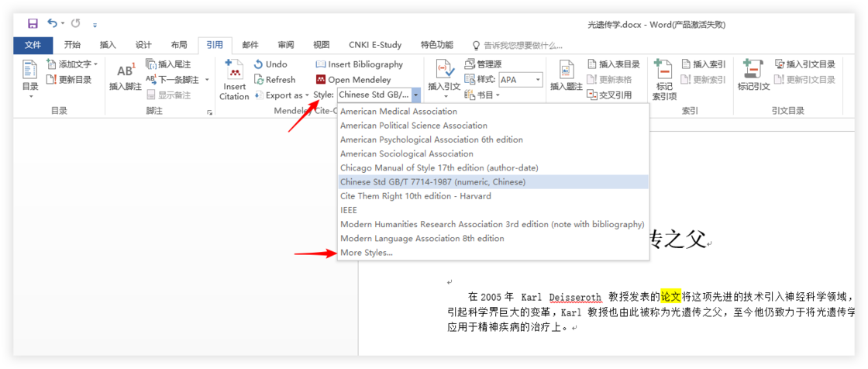Select Cite Them Right 10th edition - Harvard
Screen dimensions: 868x369
click(x=493, y=196)
